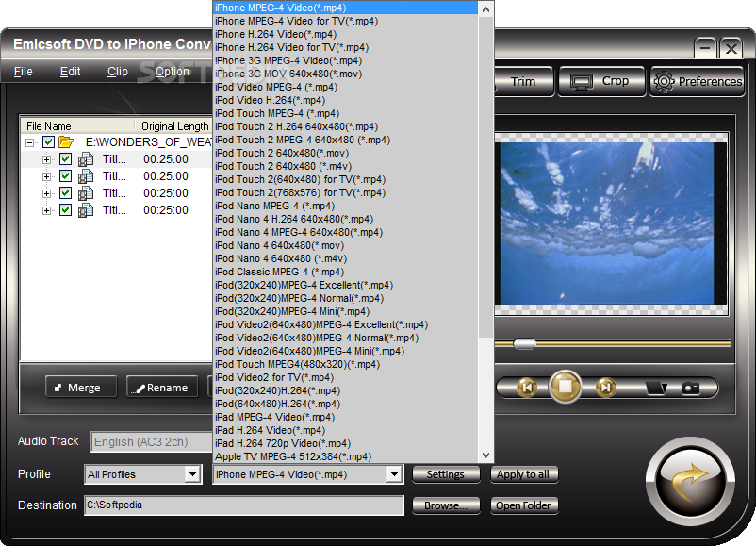
Task: Browse for destination folder
Action: [446, 505]
